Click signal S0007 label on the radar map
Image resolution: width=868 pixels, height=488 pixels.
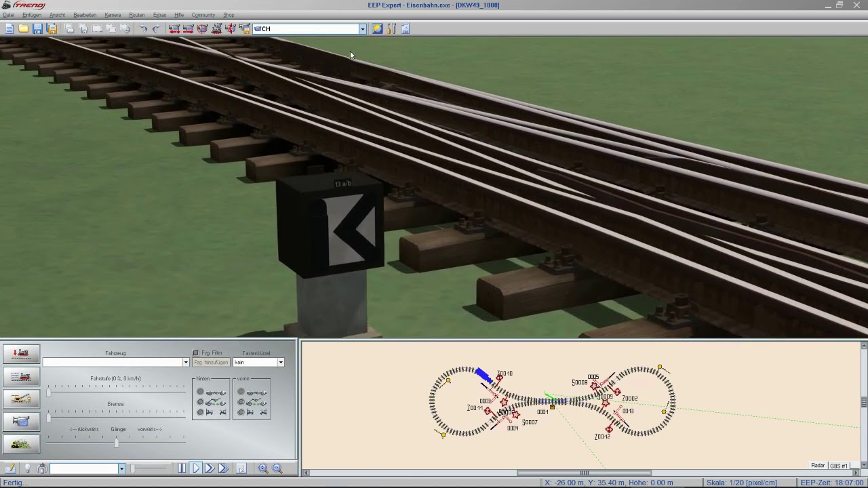(530, 422)
